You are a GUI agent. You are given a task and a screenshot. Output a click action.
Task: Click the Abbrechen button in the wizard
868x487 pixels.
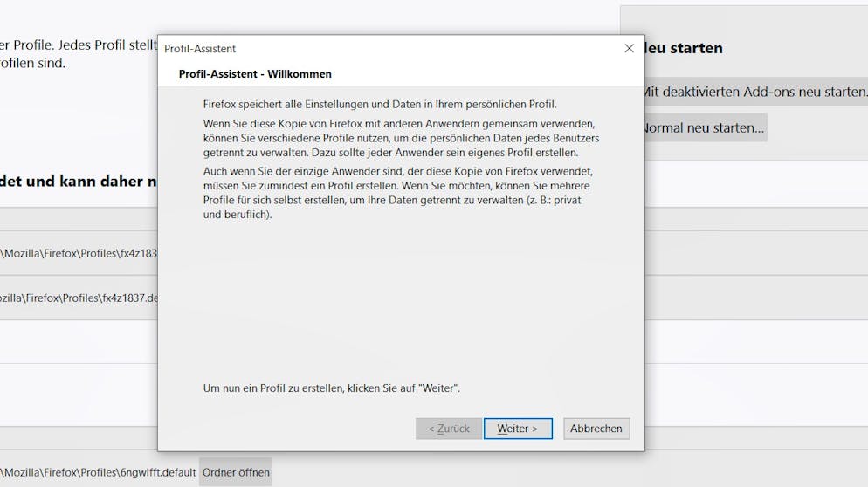(596, 429)
